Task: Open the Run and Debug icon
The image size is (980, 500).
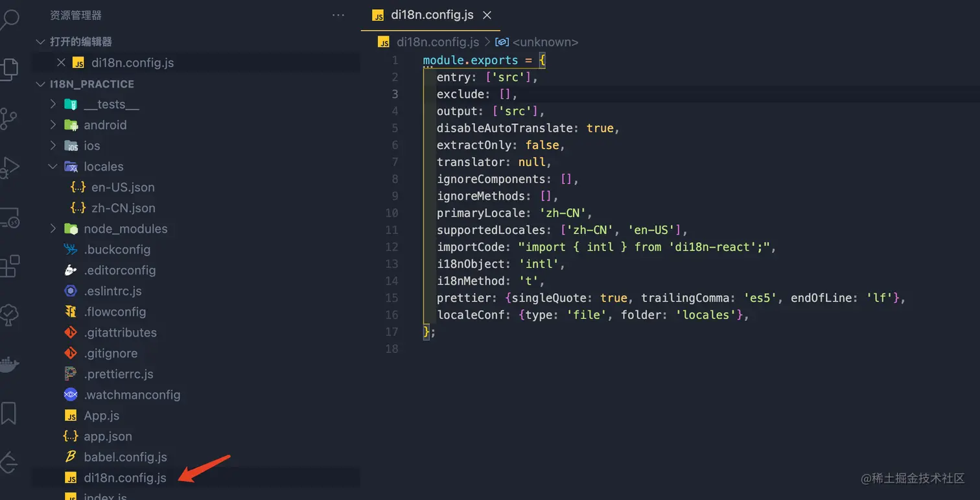Action: click(x=8, y=169)
